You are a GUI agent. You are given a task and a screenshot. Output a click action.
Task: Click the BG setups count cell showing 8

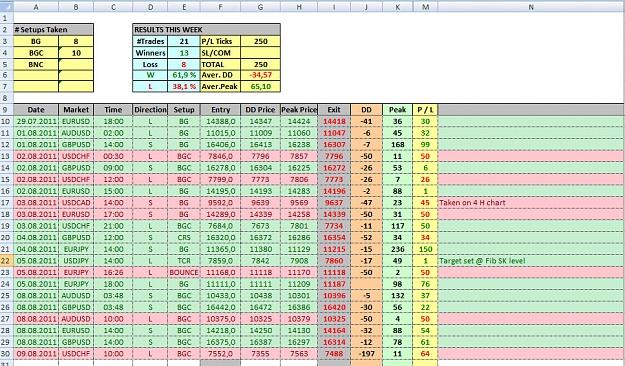point(76,41)
